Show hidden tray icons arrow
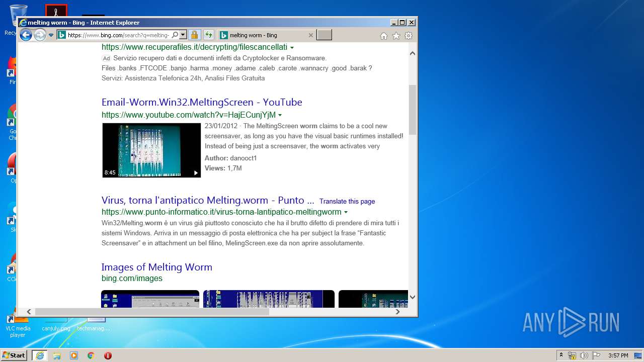Image resolution: width=644 pixels, height=362 pixels. 561,355
